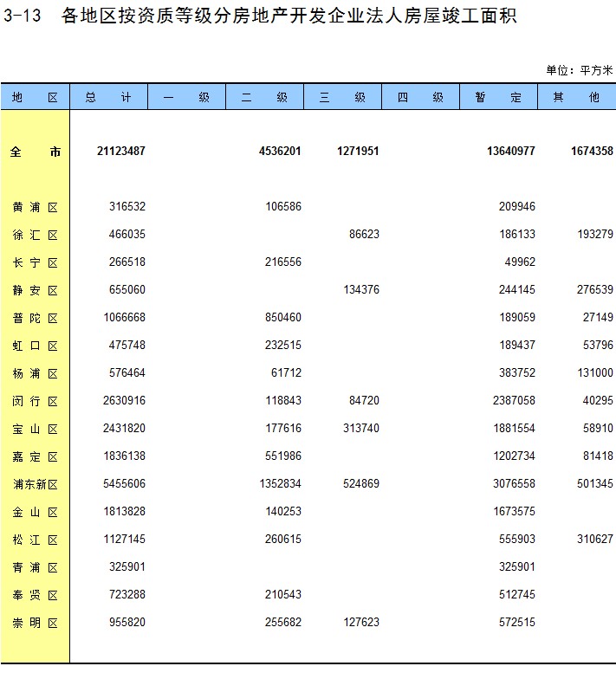This screenshot has height=692, width=616.
Task: Select the 二级 column header
Action: click(264, 97)
